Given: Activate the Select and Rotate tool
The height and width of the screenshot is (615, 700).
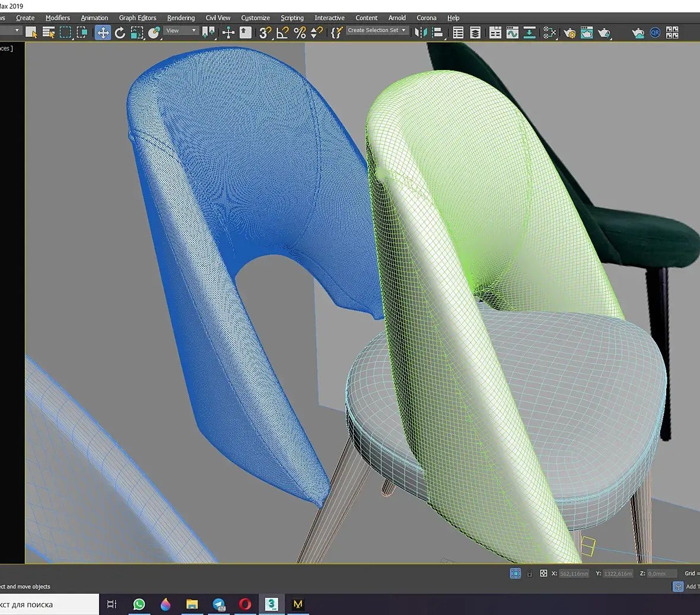Looking at the screenshot, I should [x=120, y=33].
